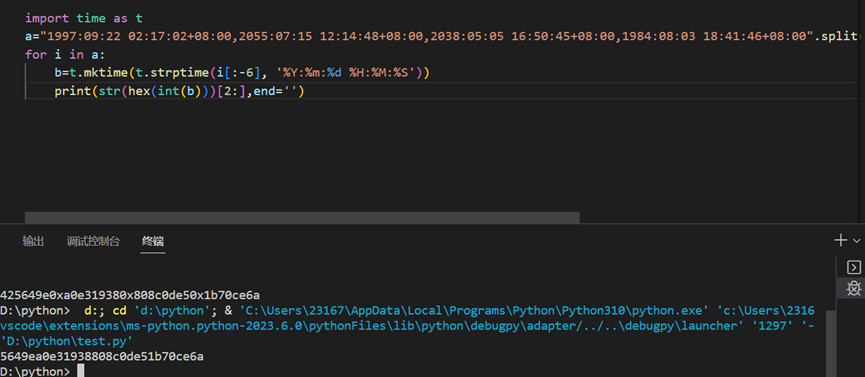865x377 pixels.
Task: Switch to the 调试控制台 panel tab
Action: [93, 241]
